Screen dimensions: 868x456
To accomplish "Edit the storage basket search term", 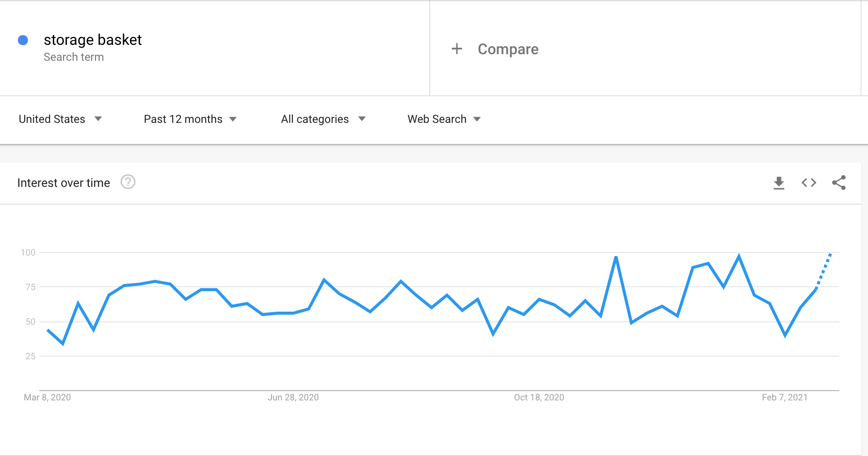I will tap(93, 40).
